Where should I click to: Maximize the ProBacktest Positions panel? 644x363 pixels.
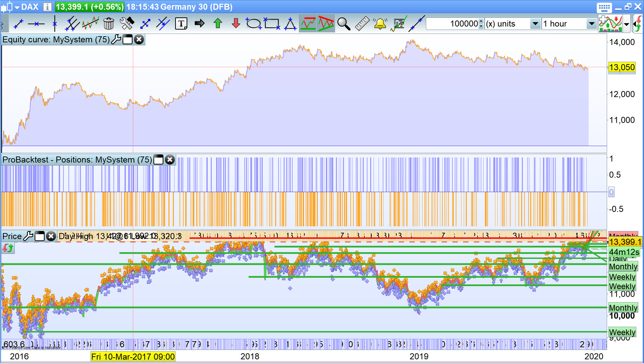pos(158,160)
